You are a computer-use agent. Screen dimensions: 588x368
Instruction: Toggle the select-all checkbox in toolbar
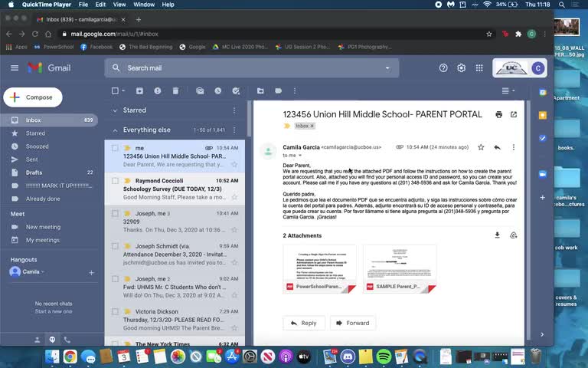point(115,91)
